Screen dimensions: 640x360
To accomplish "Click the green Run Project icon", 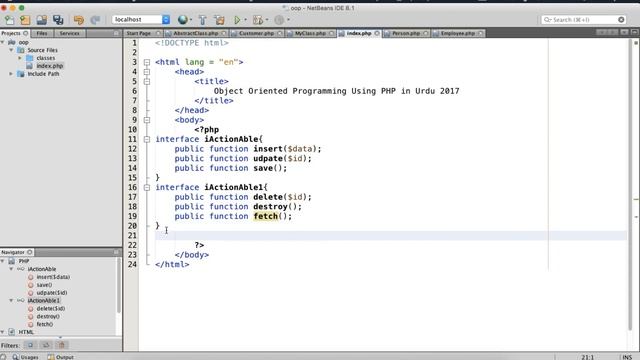I will [x=237, y=20].
